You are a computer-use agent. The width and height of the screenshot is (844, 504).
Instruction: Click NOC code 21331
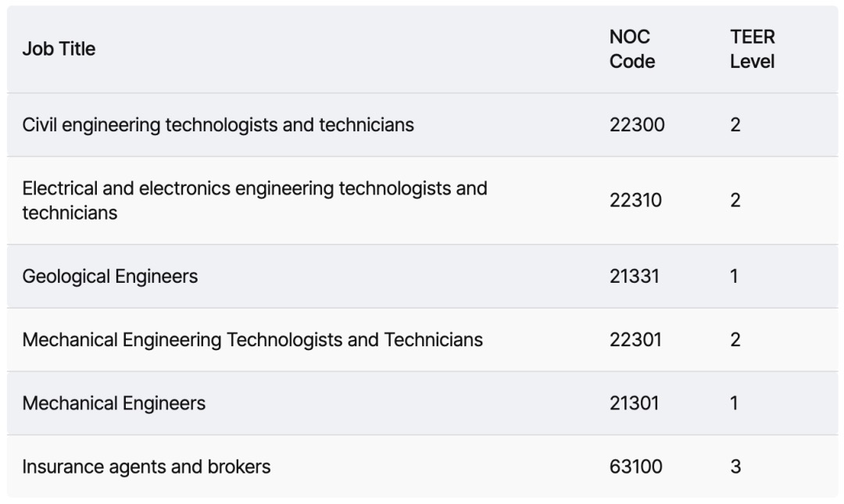click(634, 277)
